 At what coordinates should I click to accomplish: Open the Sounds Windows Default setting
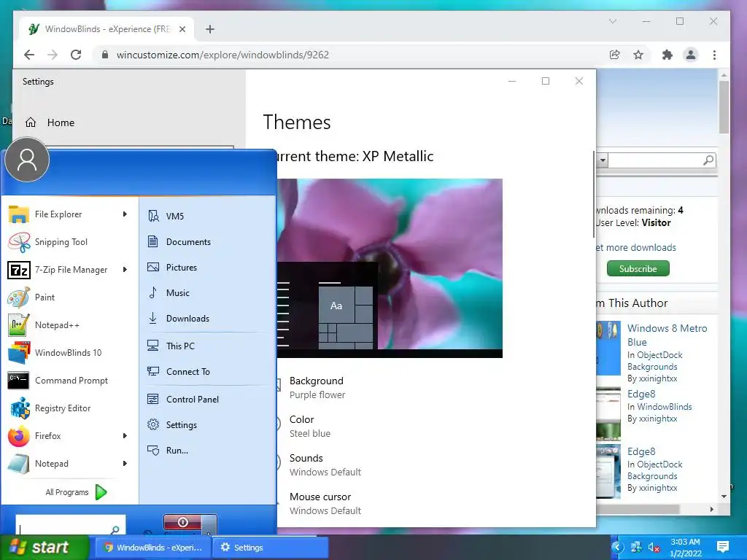tap(325, 464)
